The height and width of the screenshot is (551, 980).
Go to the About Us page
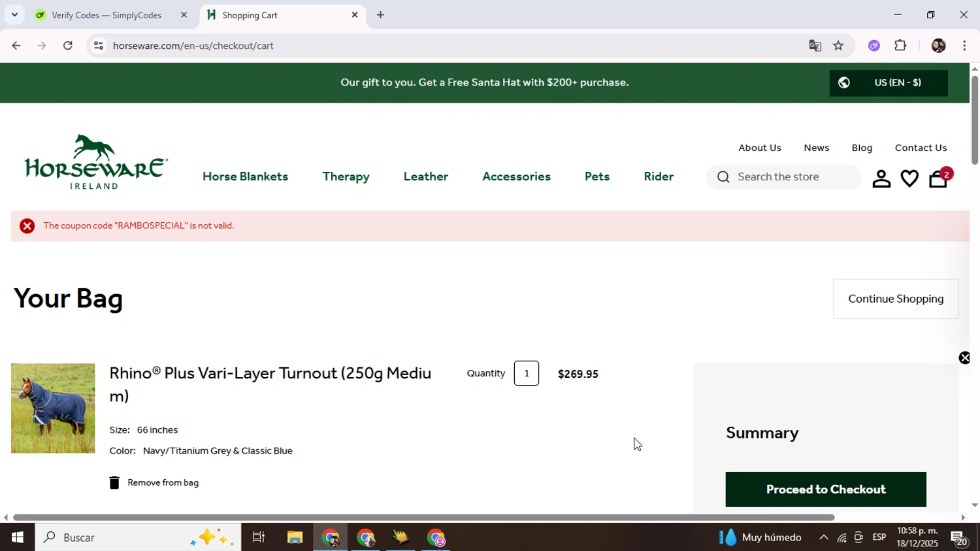(x=760, y=148)
